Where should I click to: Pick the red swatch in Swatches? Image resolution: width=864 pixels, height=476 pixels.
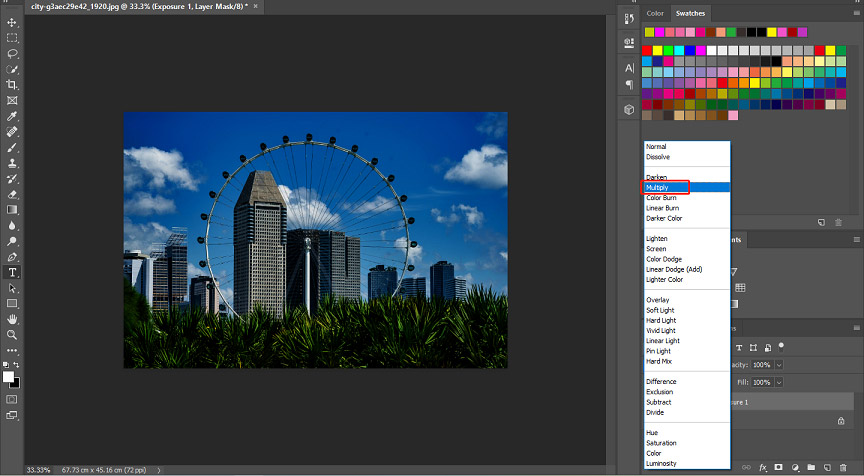(x=647, y=50)
